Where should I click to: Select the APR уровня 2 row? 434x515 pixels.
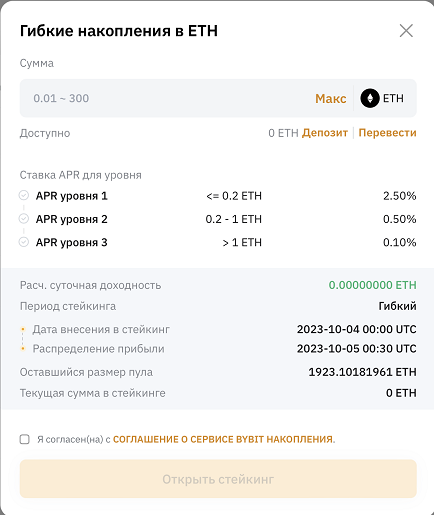click(x=218, y=219)
